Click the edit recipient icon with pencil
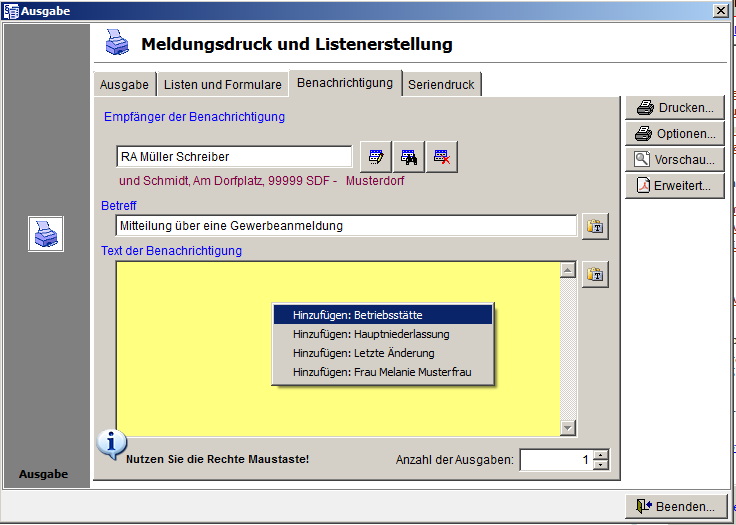The width and height of the screenshot is (736, 525). (x=376, y=157)
